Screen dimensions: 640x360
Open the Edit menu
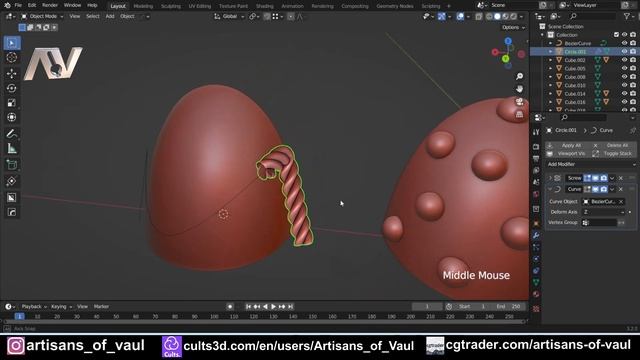click(x=32, y=5)
